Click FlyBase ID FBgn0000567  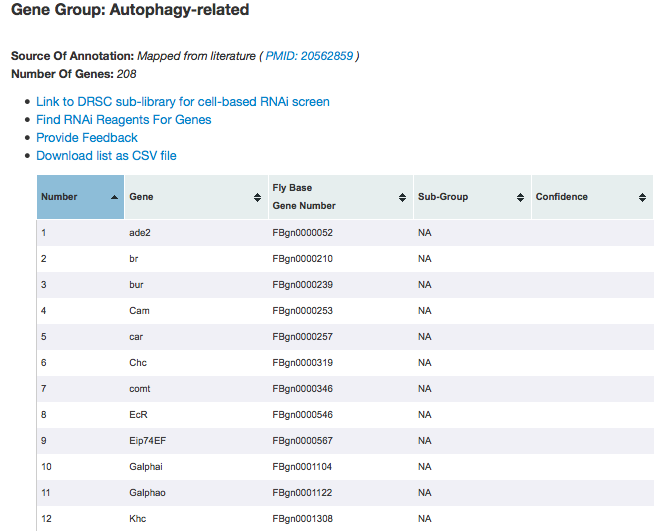click(x=303, y=441)
